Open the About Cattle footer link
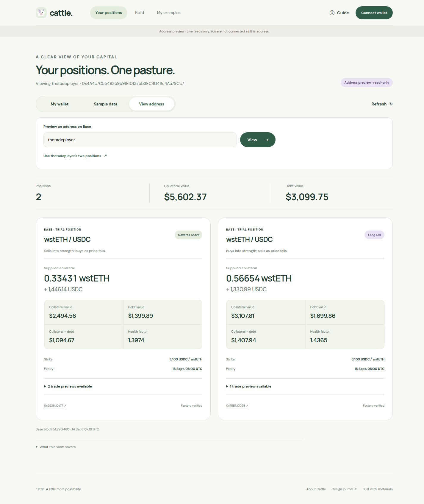The image size is (424, 504). tap(316, 489)
